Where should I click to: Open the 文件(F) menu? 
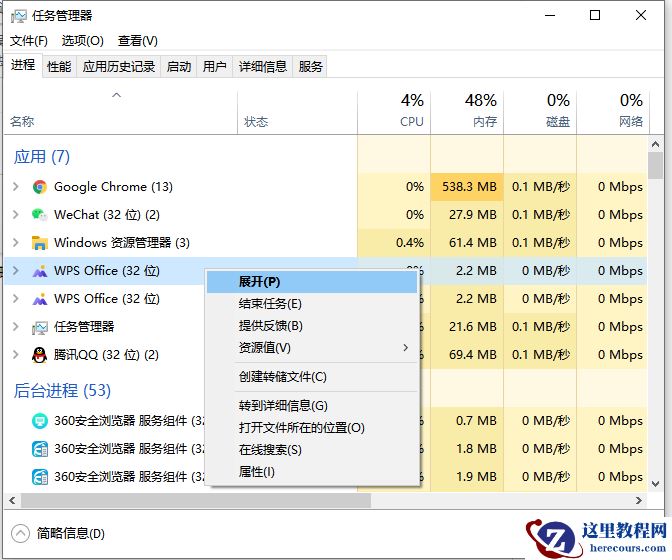[x=29, y=41]
